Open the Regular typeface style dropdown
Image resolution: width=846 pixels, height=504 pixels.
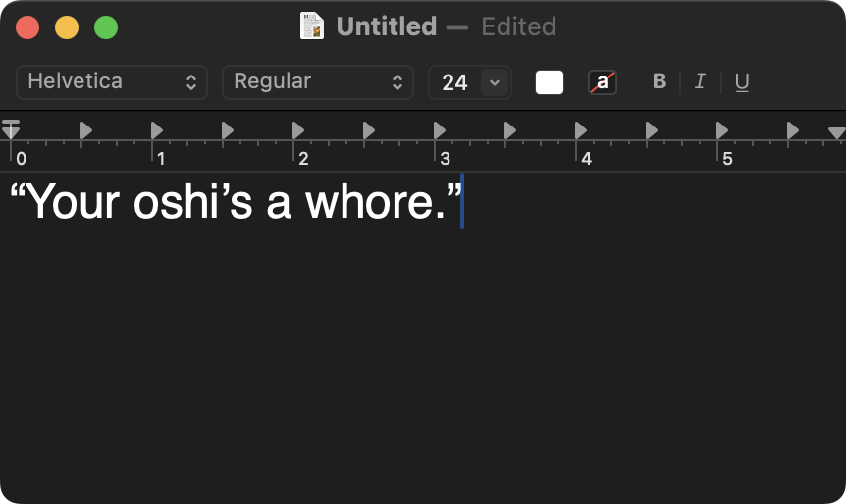click(318, 82)
